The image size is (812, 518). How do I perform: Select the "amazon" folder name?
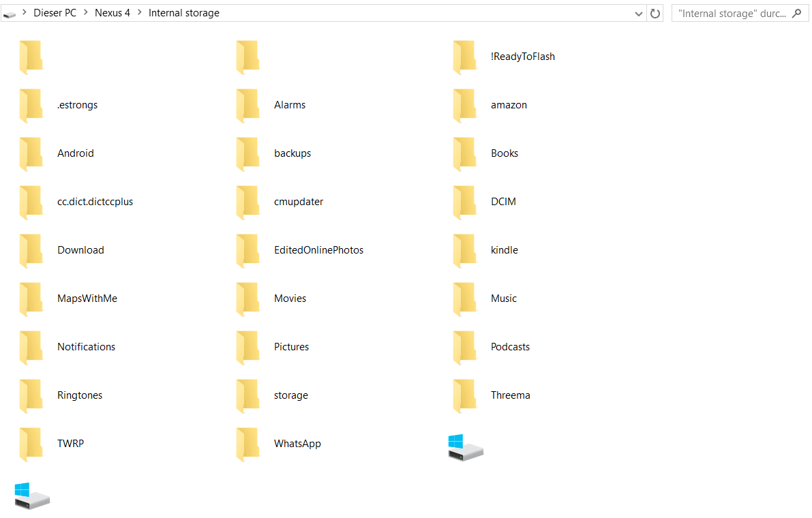point(509,105)
